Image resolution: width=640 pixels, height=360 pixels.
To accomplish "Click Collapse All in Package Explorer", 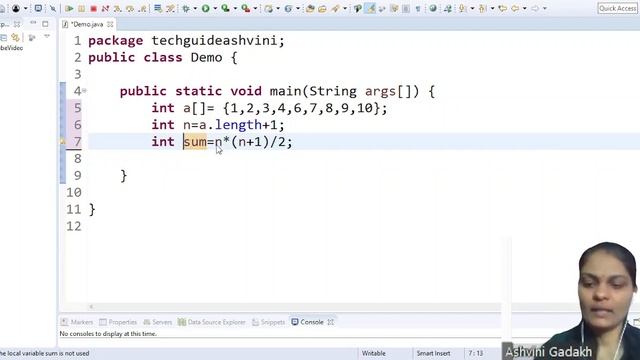I will click(x=3, y=38).
